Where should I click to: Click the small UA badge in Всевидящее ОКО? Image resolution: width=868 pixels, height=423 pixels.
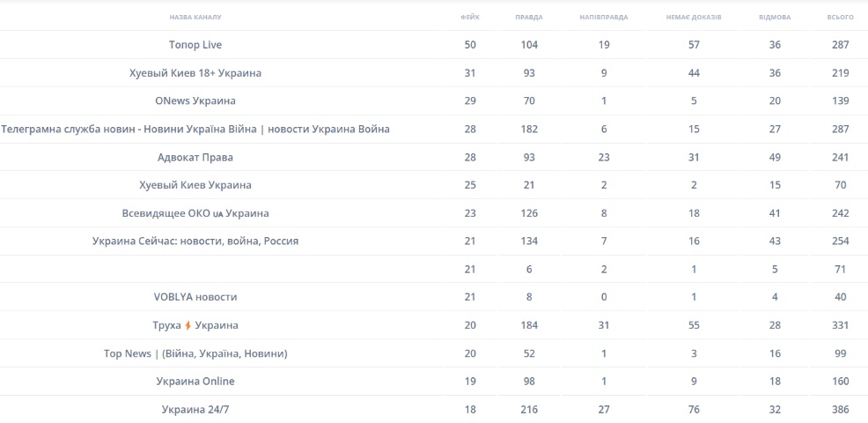click(x=218, y=214)
